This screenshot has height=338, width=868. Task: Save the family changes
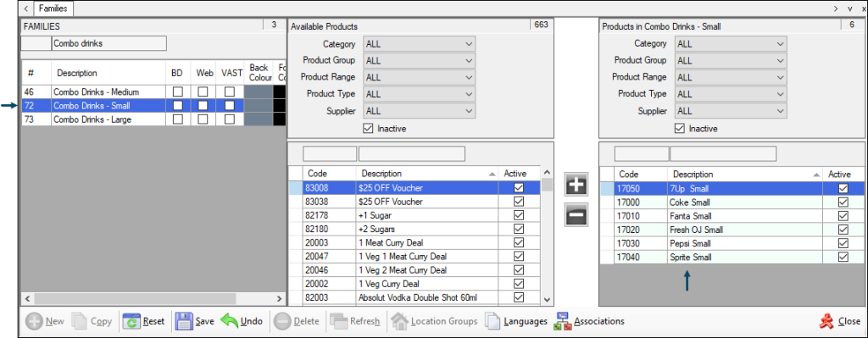[x=194, y=321]
